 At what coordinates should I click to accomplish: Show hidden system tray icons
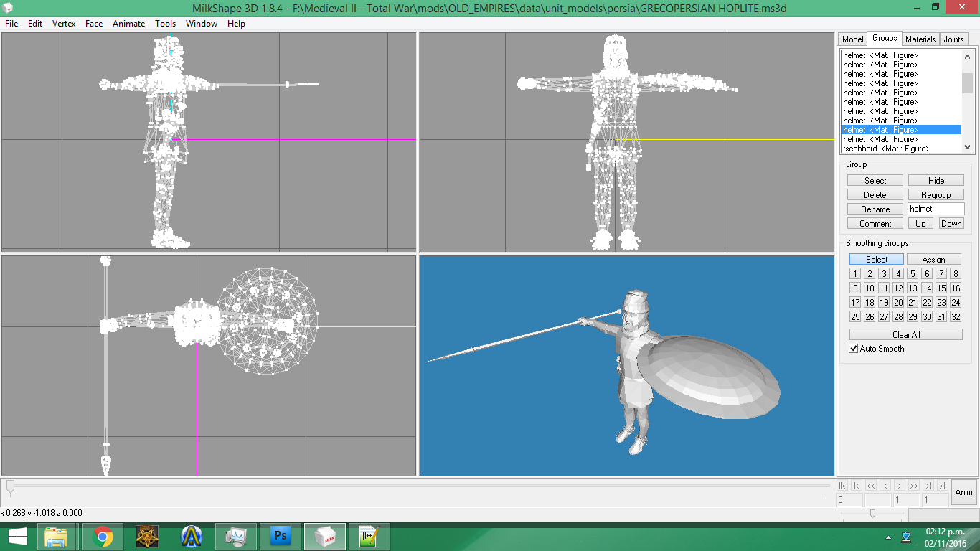889,537
